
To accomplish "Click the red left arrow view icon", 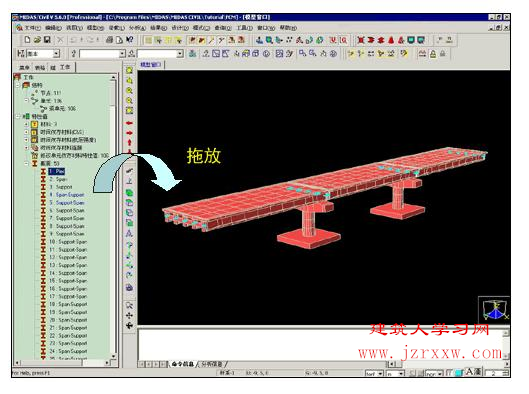I will point(130,123).
